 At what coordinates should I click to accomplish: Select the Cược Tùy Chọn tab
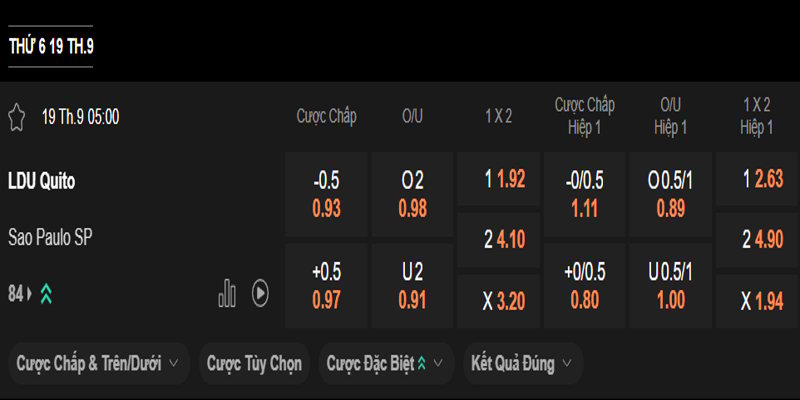click(x=254, y=364)
